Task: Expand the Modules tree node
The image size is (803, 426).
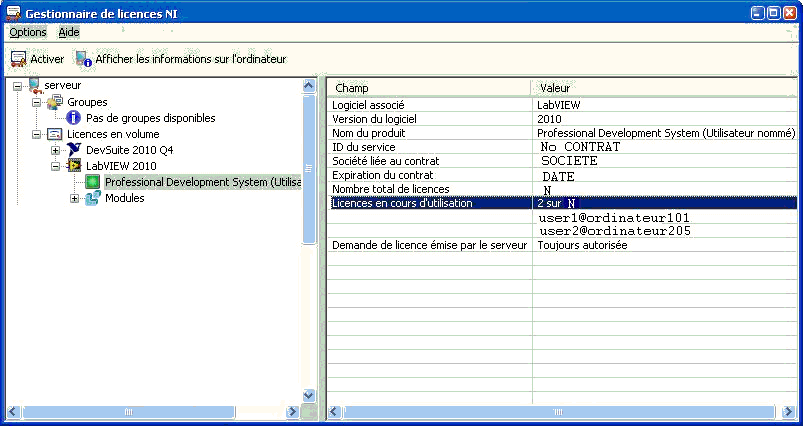Action: click(75, 198)
